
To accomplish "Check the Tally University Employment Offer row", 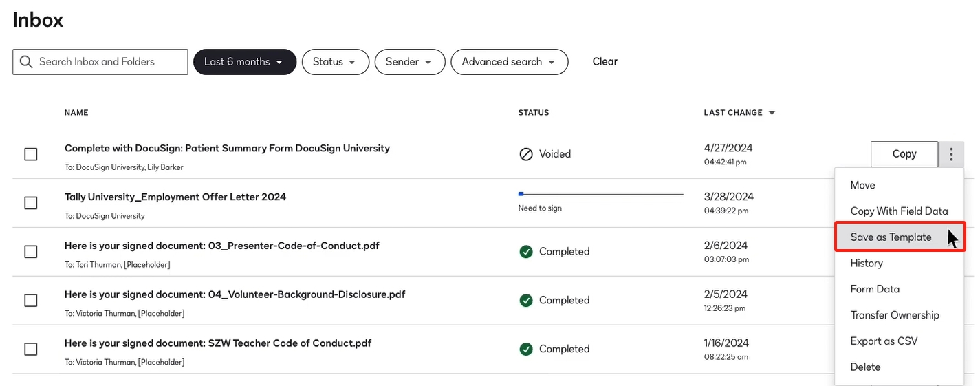I will [31, 203].
